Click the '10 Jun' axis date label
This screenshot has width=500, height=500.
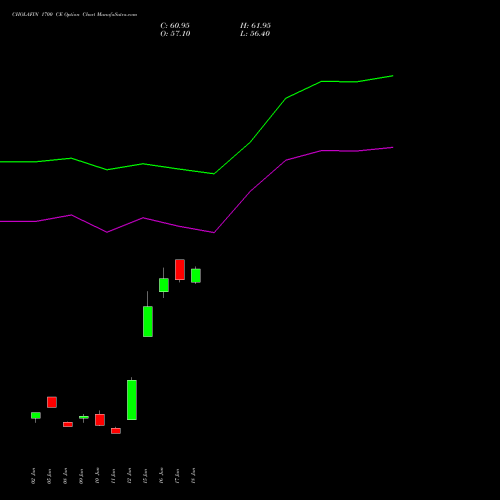pos(97,476)
